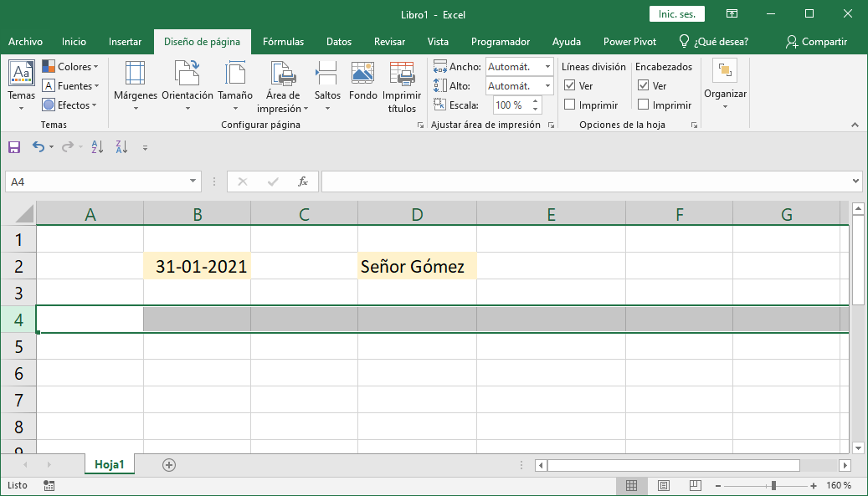
Task: Uncheck Ver under Encabezados
Action: click(x=644, y=85)
